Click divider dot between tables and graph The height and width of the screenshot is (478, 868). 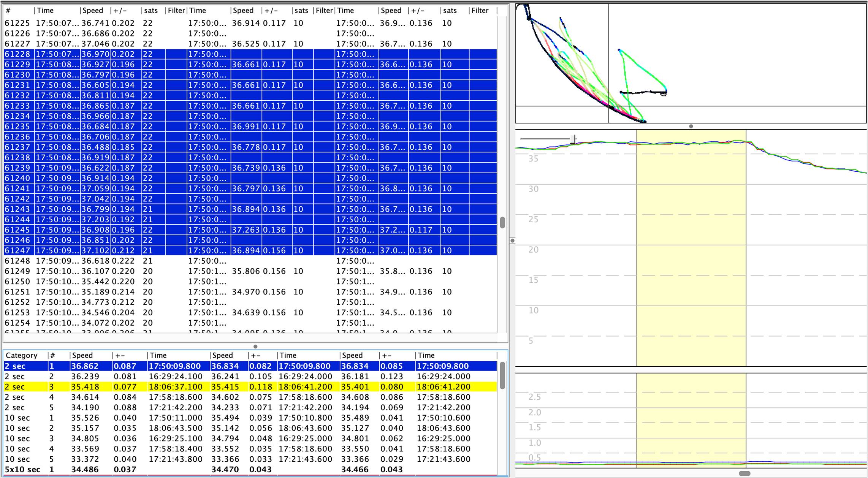(512, 241)
